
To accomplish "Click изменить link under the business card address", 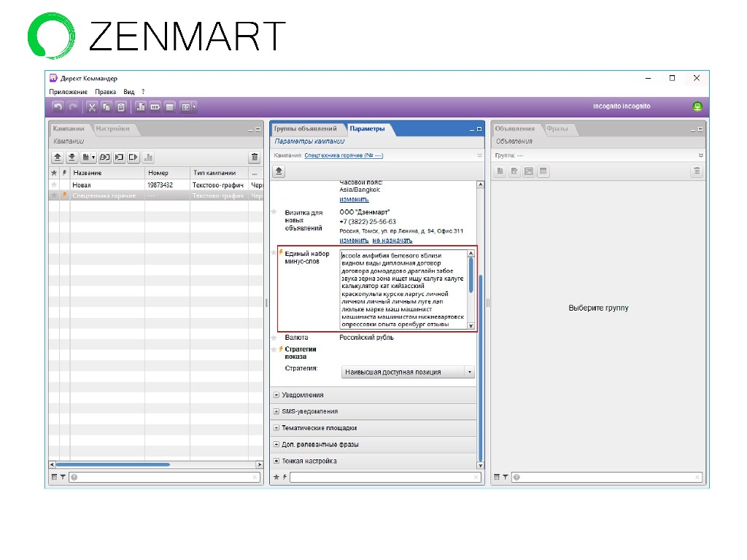I will pos(354,241).
